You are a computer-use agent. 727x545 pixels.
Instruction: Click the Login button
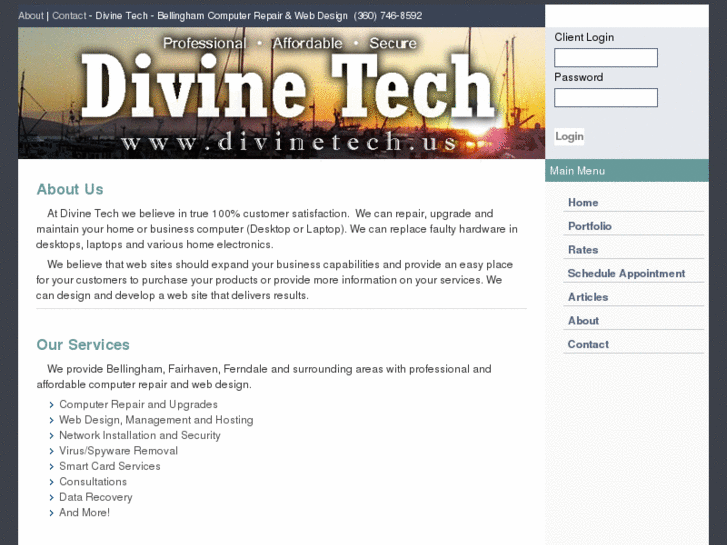tap(569, 136)
